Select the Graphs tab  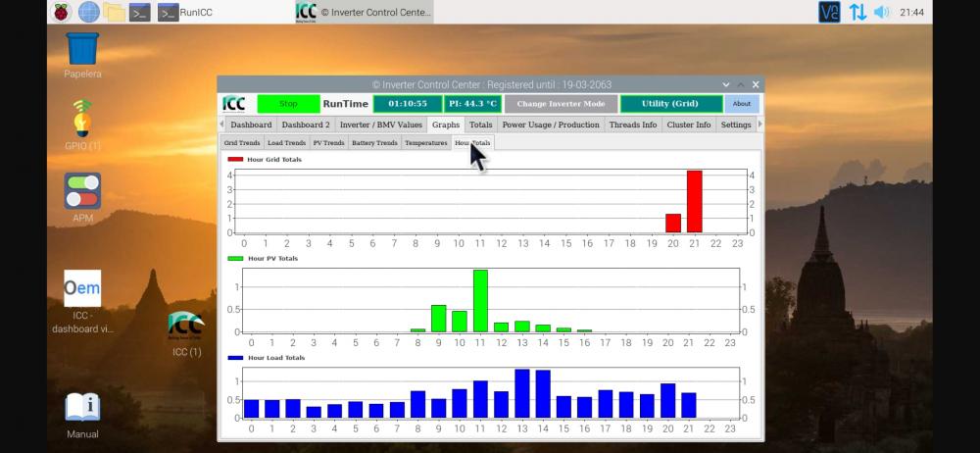pos(446,125)
